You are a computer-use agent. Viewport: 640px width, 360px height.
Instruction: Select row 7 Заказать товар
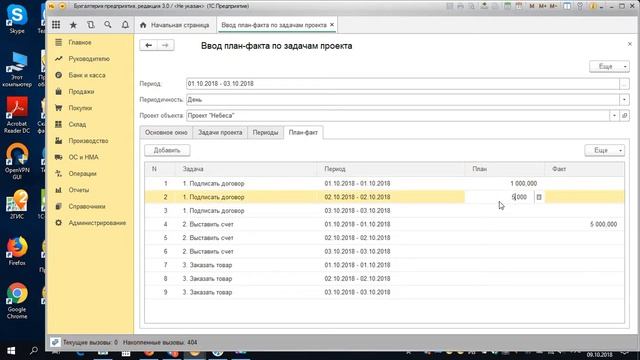point(384,265)
